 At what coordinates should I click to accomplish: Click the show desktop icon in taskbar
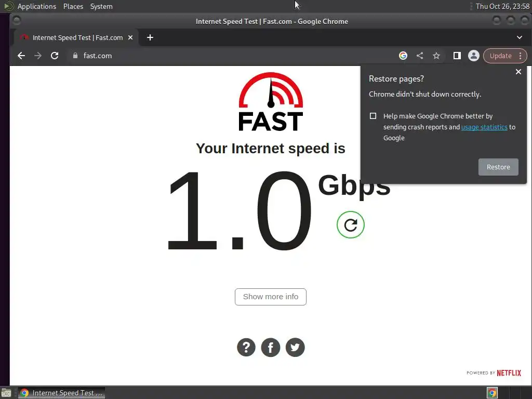click(x=6, y=393)
